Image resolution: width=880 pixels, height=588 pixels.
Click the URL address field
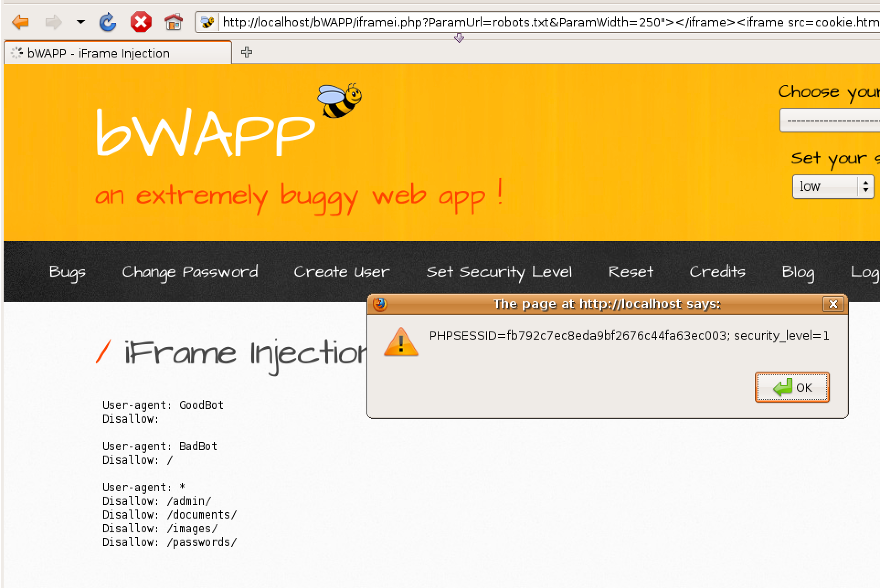548,22
